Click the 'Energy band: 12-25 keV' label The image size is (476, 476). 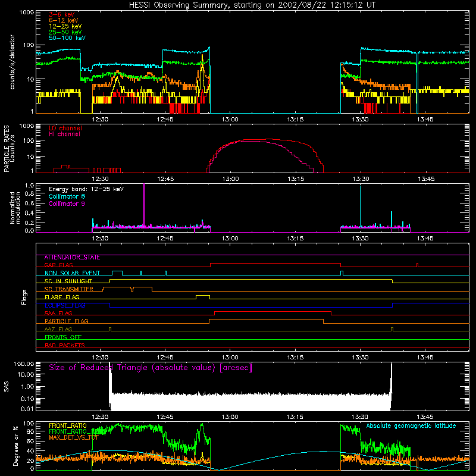(x=86, y=189)
